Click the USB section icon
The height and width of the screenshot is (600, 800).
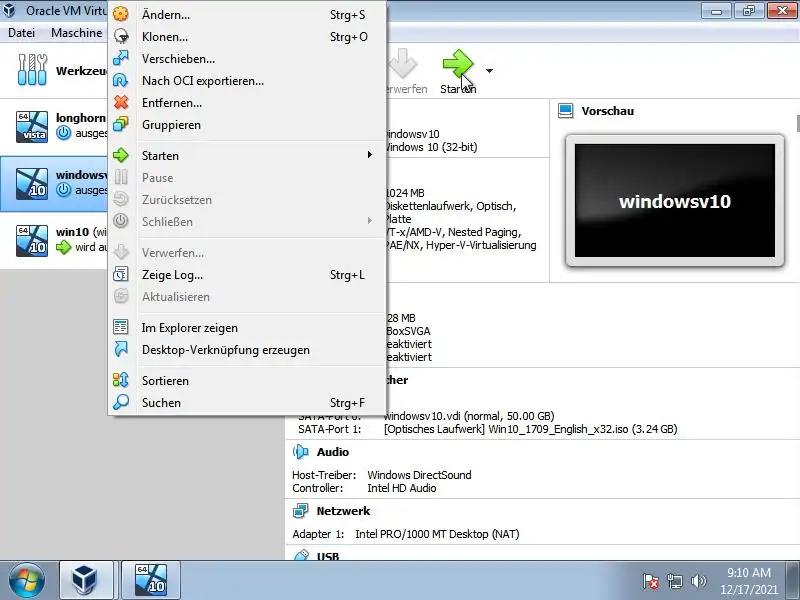point(301,555)
